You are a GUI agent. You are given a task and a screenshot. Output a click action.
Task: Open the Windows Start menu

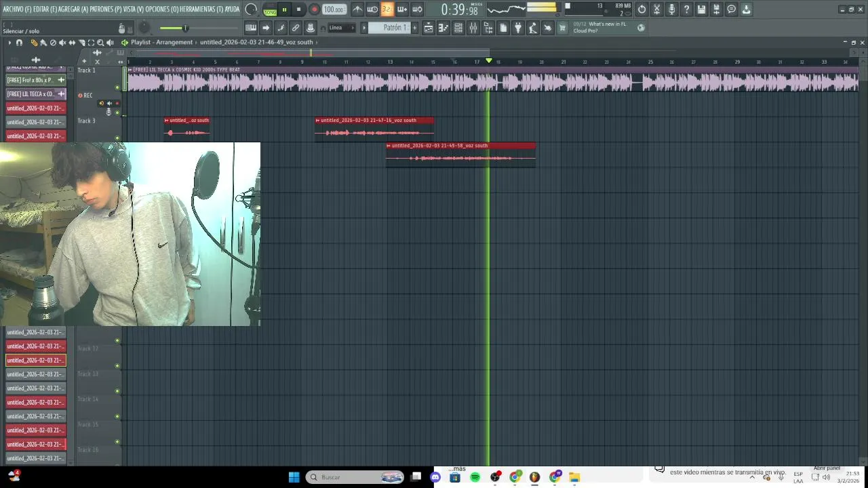[294, 477]
